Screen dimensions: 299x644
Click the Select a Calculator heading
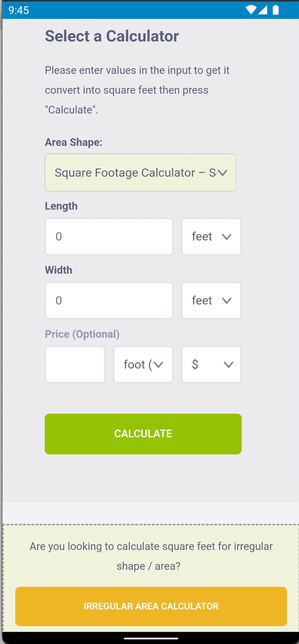[x=112, y=36]
